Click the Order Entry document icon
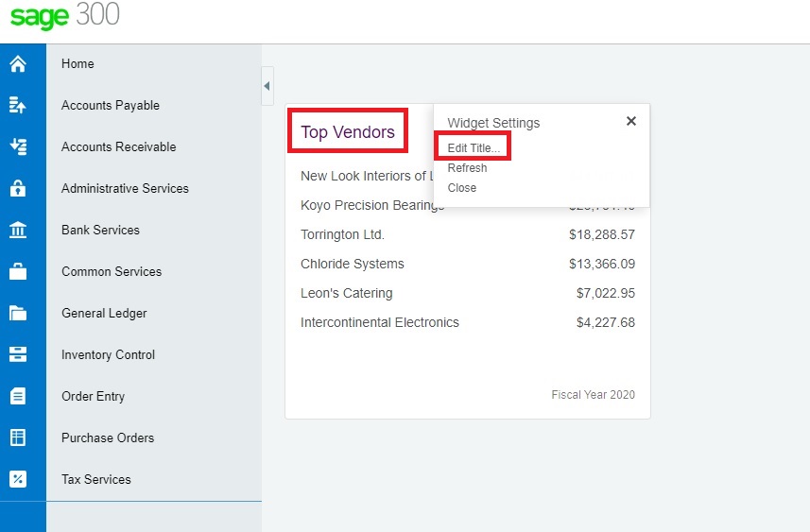This screenshot has width=810, height=532. click(x=18, y=396)
